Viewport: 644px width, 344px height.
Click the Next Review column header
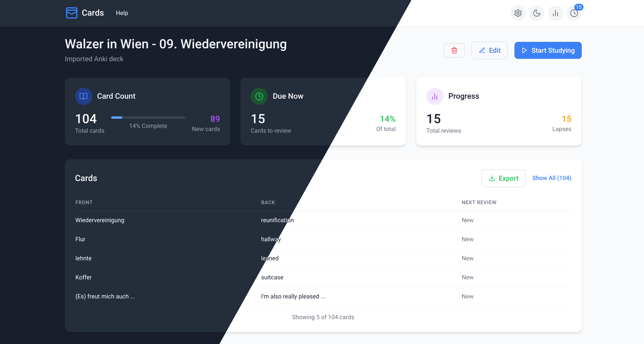[x=479, y=202]
